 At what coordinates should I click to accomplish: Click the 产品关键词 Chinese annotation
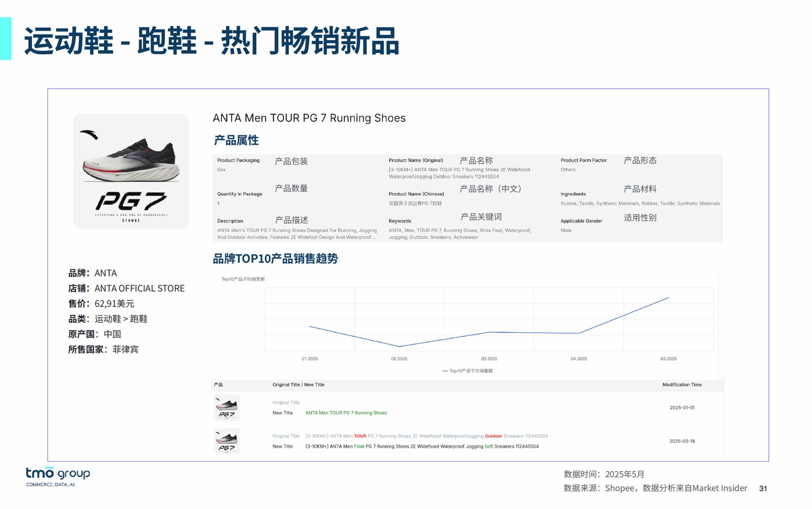click(481, 217)
